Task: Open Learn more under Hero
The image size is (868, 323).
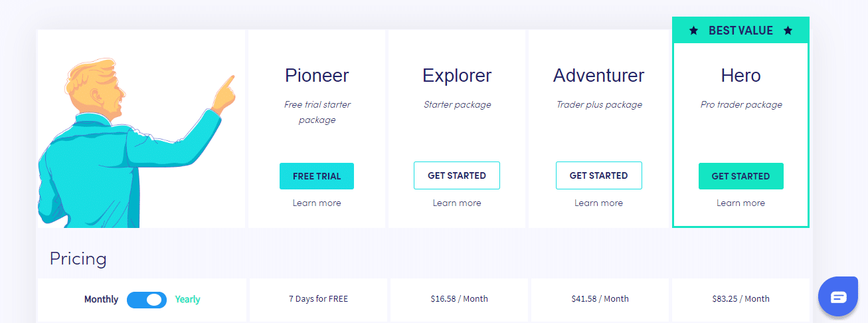Action: pyautogui.click(x=741, y=203)
